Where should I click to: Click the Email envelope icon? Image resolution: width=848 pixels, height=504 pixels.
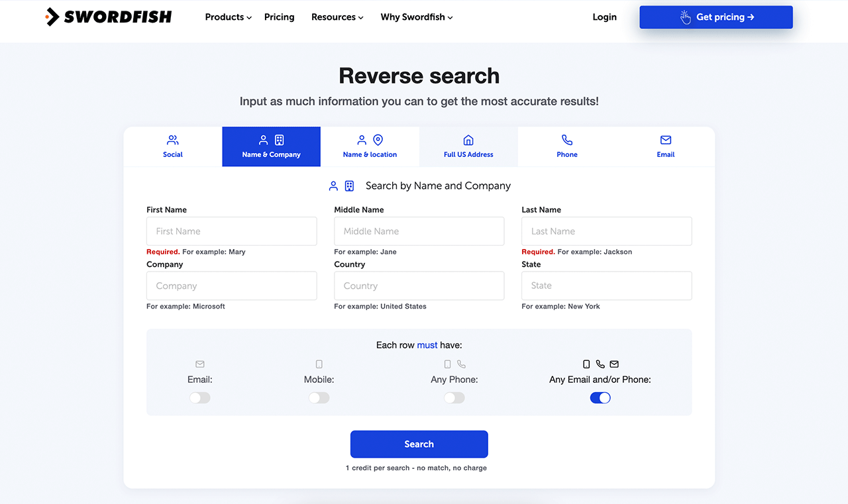click(x=665, y=140)
